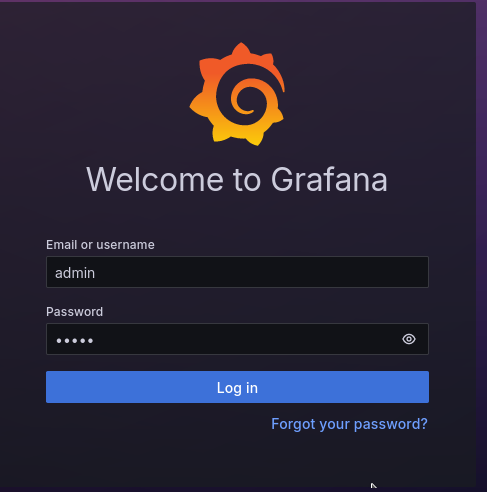Click the word Welcome in the heading
This screenshot has width=487, height=492.
click(x=155, y=179)
